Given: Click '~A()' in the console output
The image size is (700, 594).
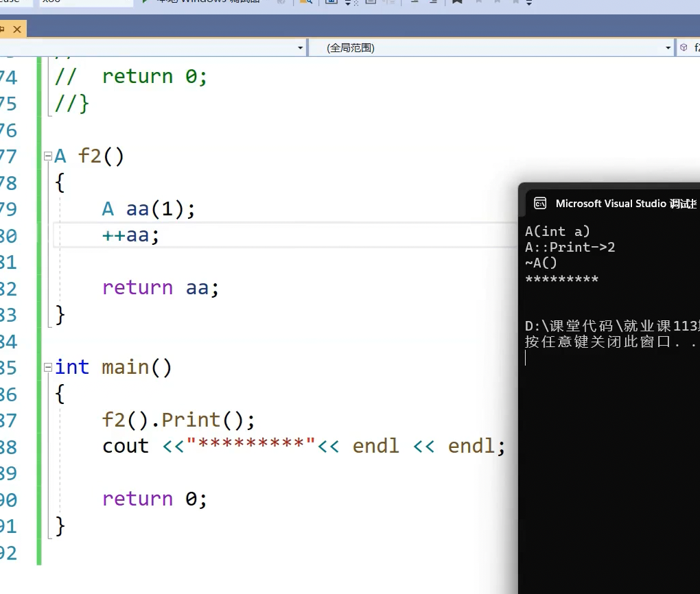Looking at the screenshot, I should click(x=541, y=263).
